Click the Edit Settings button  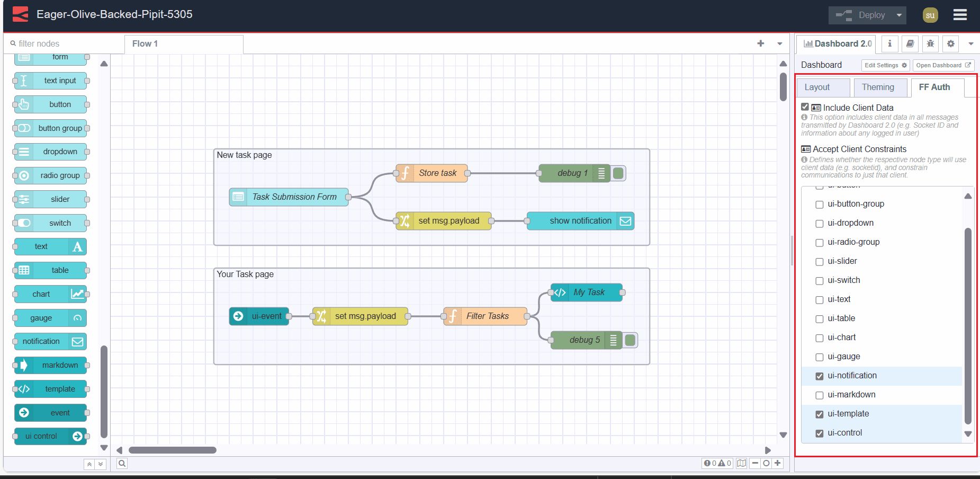[x=885, y=65]
